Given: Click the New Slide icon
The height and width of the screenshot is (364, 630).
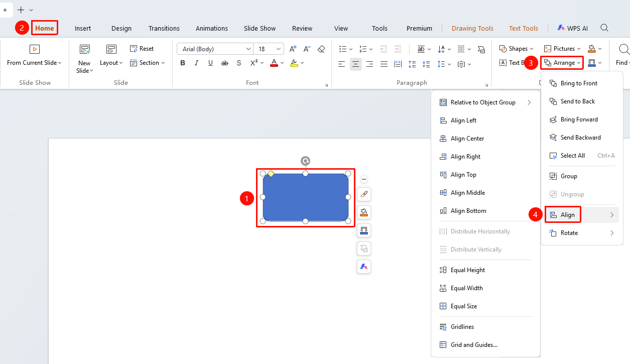Looking at the screenshot, I should (x=84, y=49).
